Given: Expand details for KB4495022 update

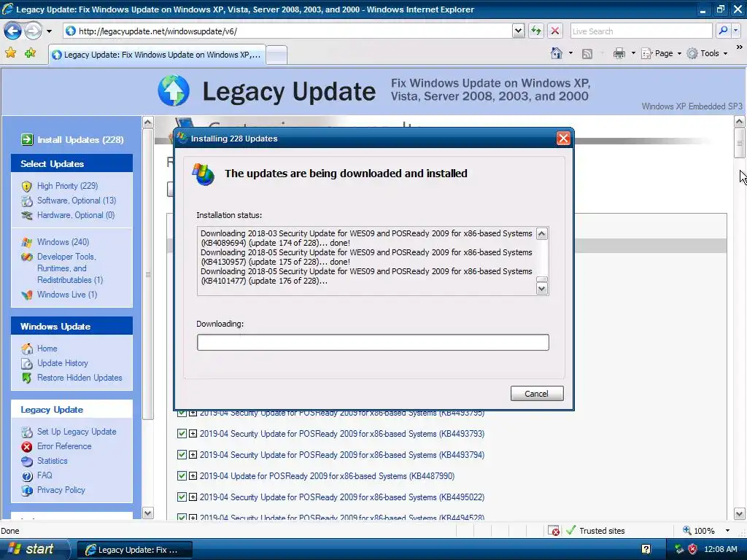Looking at the screenshot, I should pos(193,497).
